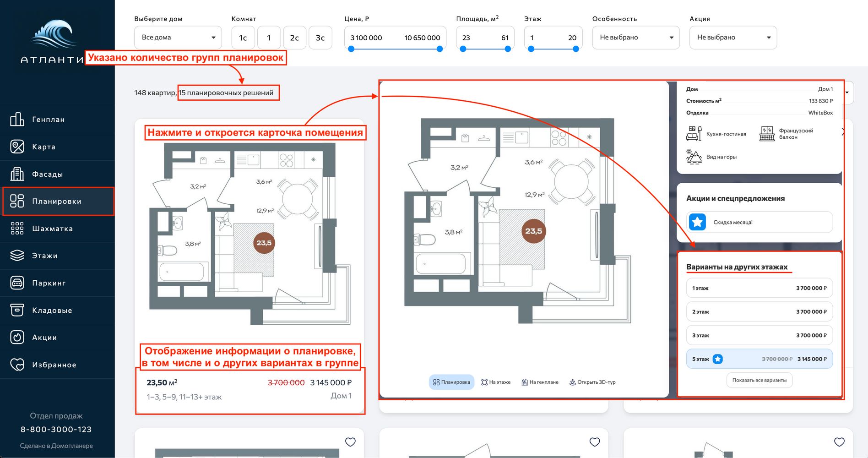Click the minimum area slider handle

click(x=463, y=49)
